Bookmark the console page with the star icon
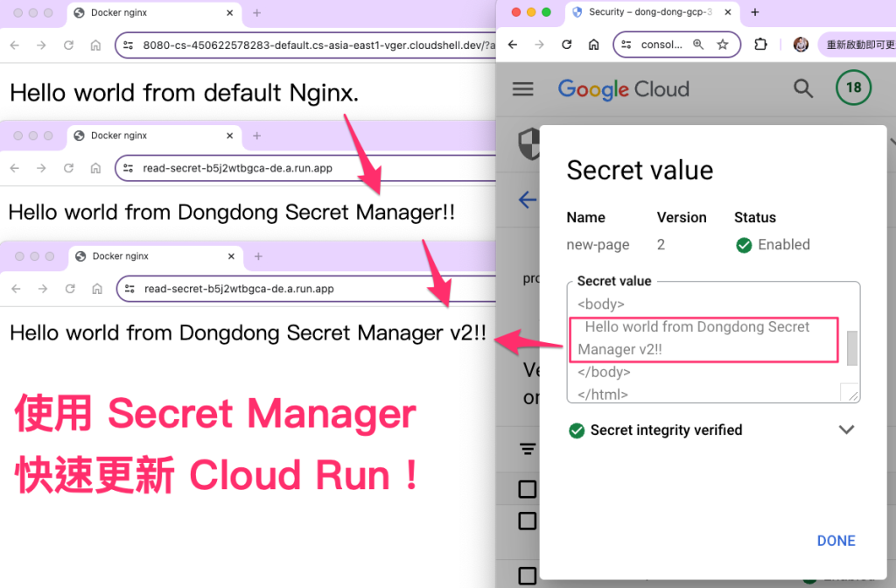 723,45
